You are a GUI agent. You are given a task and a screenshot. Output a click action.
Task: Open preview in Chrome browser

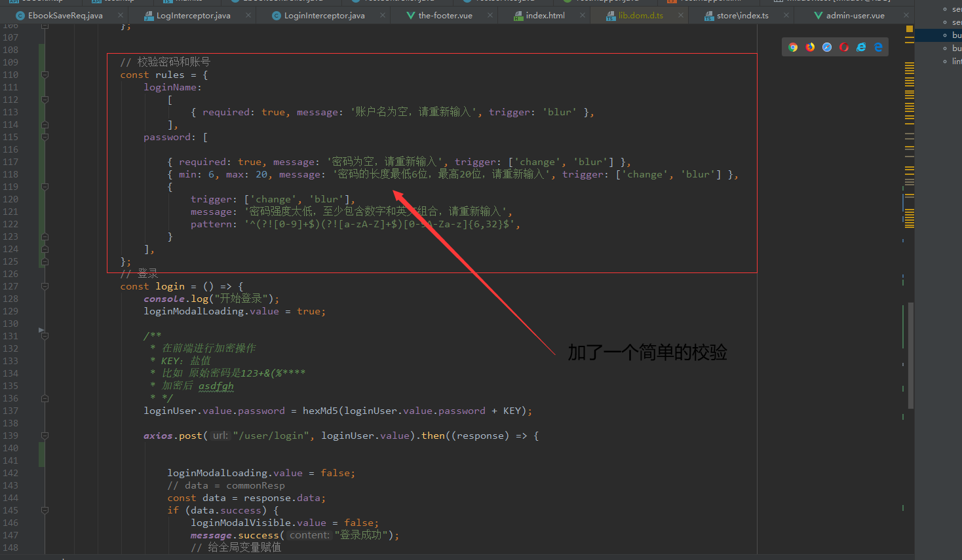793,47
